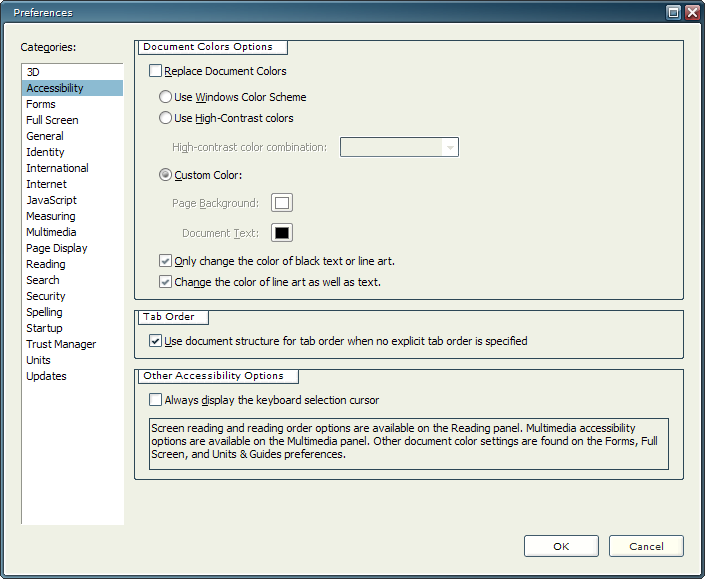Select the Accessibility category

click(72, 88)
